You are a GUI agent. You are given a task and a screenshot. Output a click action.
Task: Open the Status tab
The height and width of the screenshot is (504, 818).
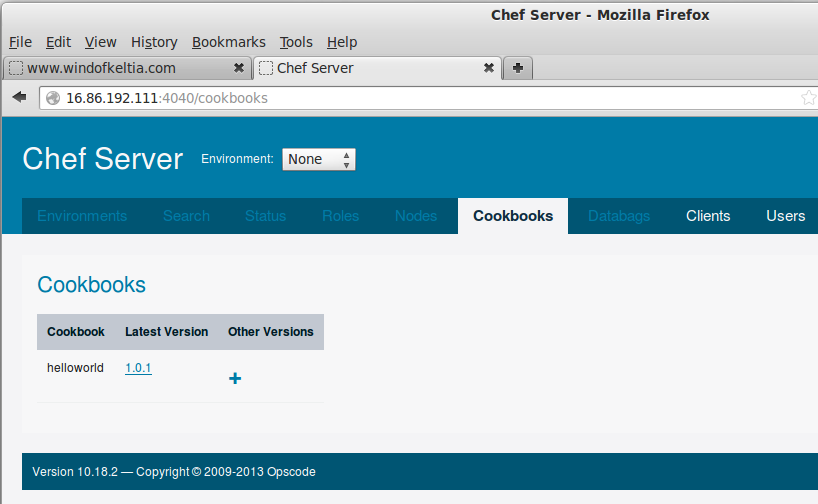point(266,216)
